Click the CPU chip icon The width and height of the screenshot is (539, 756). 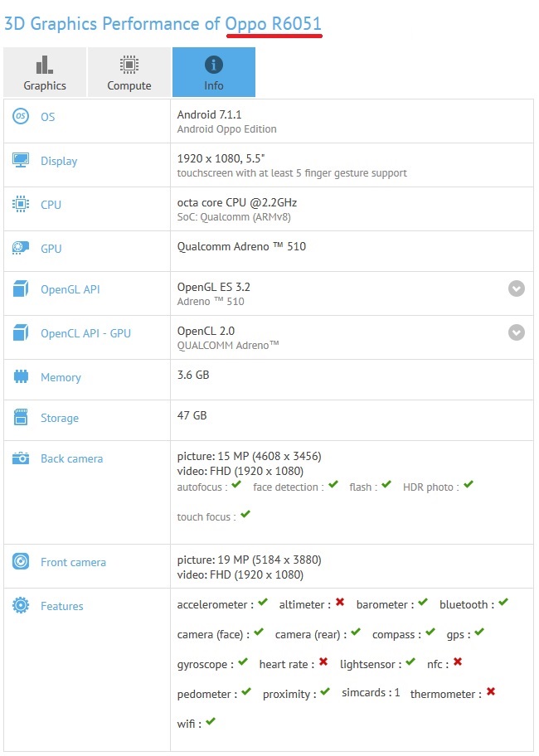click(x=21, y=205)
